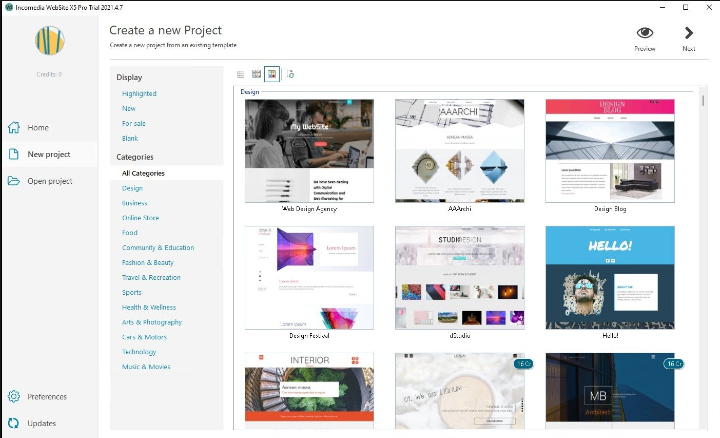Go to New project label

click(49, 154)
